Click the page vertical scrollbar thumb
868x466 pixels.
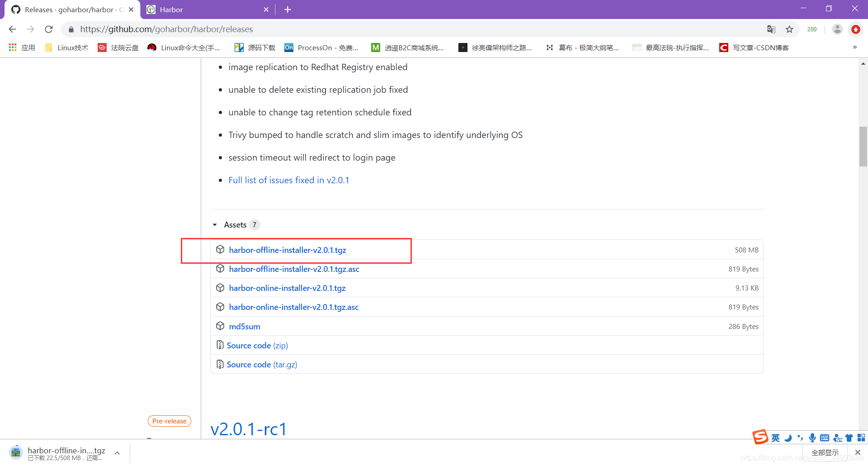click(863, 147)
